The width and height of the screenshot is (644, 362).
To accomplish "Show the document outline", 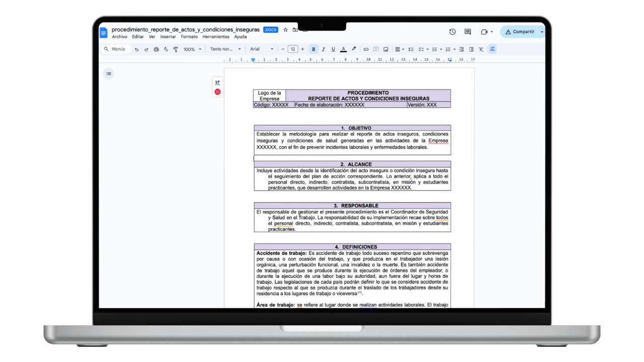I will click(108, 73).
